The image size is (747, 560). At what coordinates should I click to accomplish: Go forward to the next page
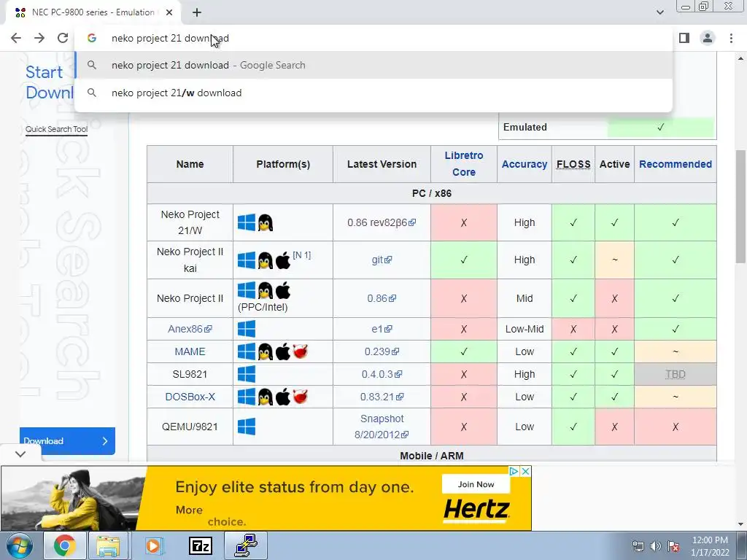point(39,38)
